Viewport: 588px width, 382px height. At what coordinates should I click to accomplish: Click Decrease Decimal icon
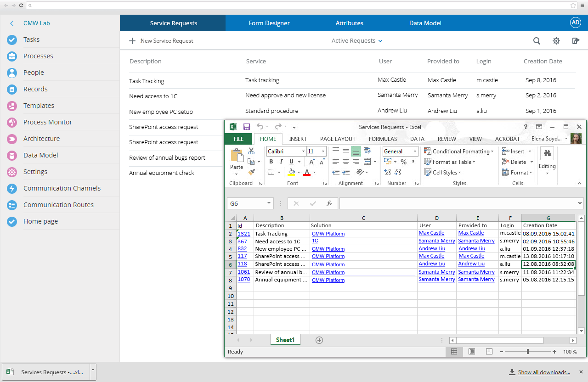coord(398,172)
